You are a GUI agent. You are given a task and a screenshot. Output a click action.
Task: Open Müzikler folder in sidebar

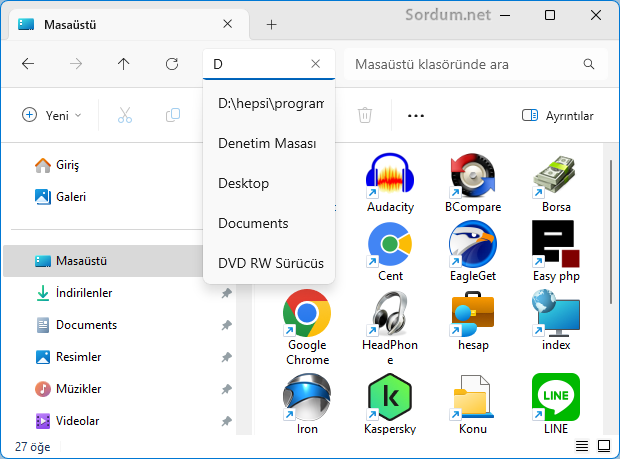(x=69, y=389)
